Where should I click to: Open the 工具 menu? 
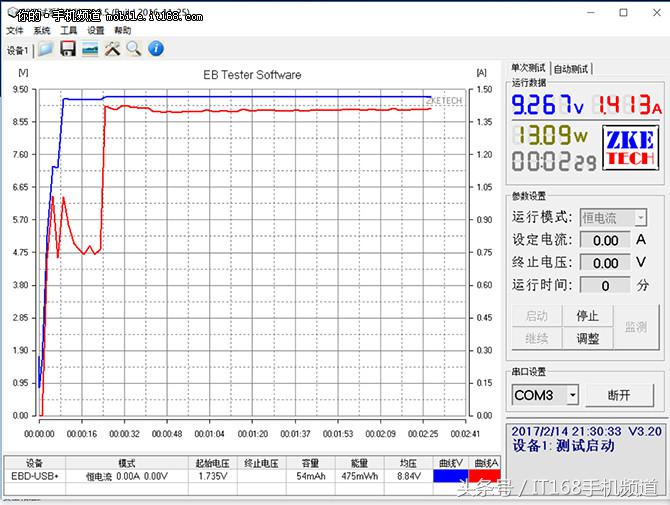tap(68, 31)
